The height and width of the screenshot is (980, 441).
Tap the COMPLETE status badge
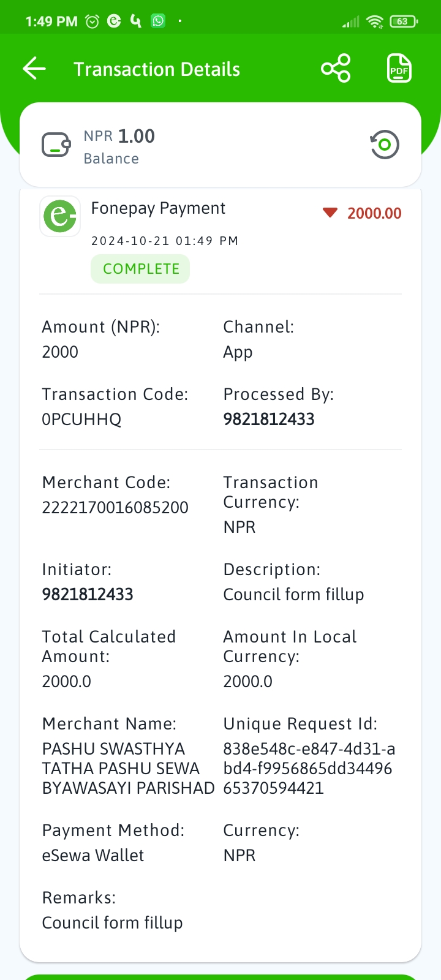pos(140,269)
